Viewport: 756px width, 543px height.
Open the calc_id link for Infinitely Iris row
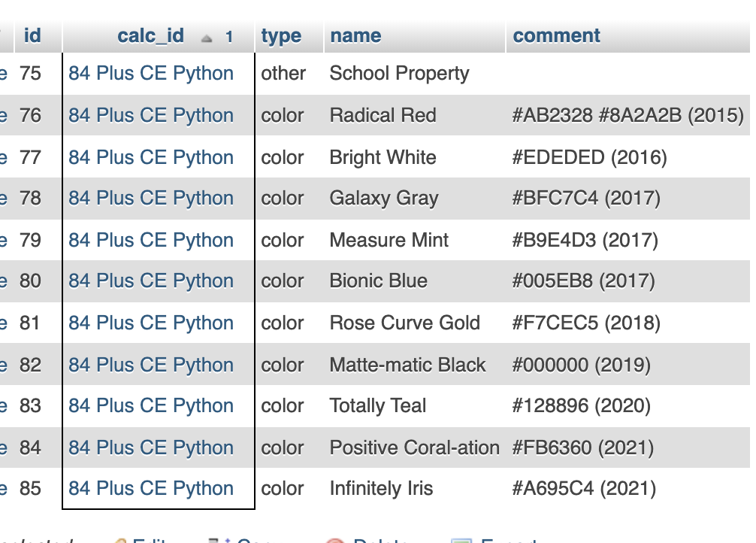[151, 489]
